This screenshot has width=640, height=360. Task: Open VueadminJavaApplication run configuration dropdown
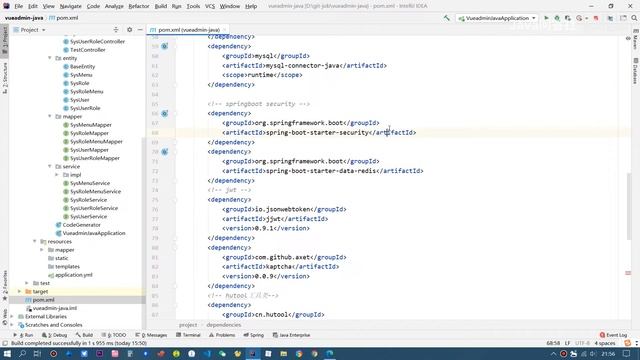(x=498, y=18)
